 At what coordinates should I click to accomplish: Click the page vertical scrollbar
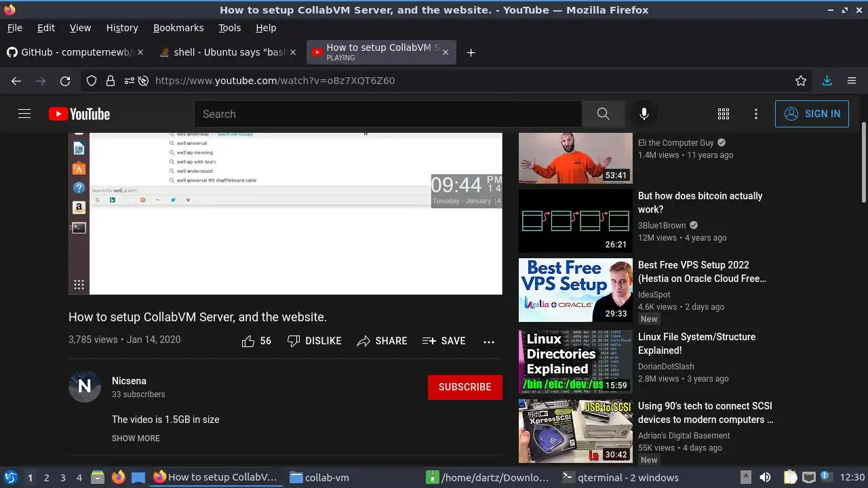coord(863,163)
